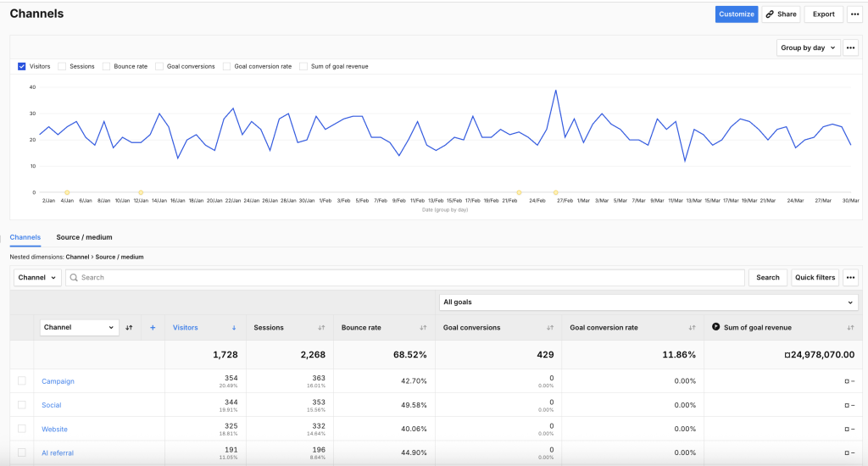
Task: Sort by Goal conversion rate arrows
Action: click(692, 327)
